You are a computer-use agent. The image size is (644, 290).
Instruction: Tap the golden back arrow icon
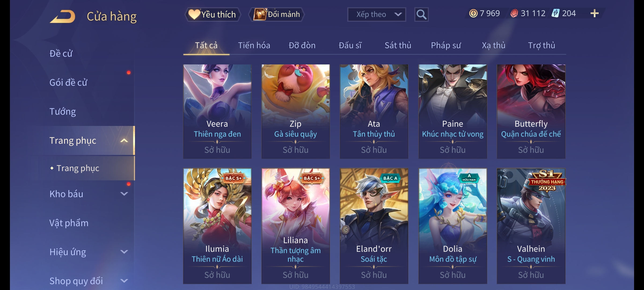63,16
